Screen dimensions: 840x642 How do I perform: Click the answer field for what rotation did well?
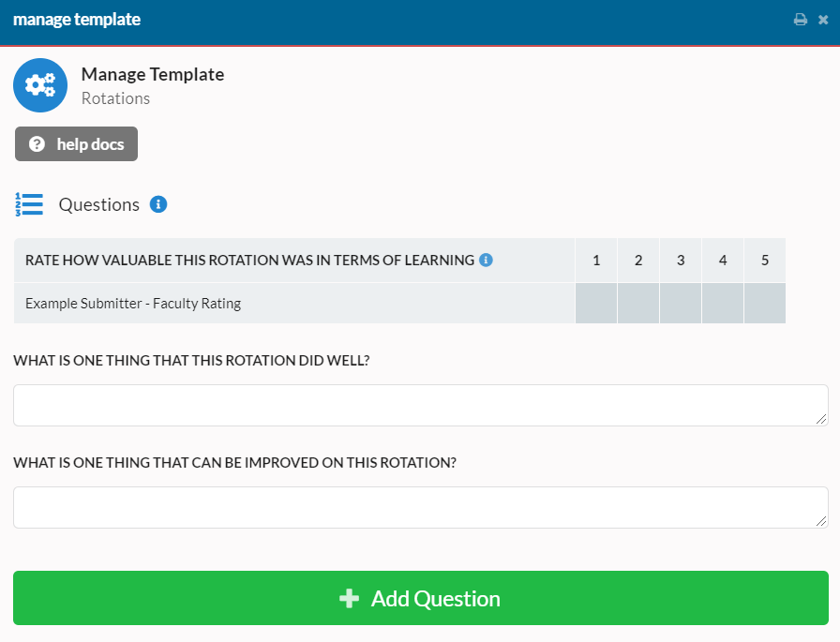420,405
